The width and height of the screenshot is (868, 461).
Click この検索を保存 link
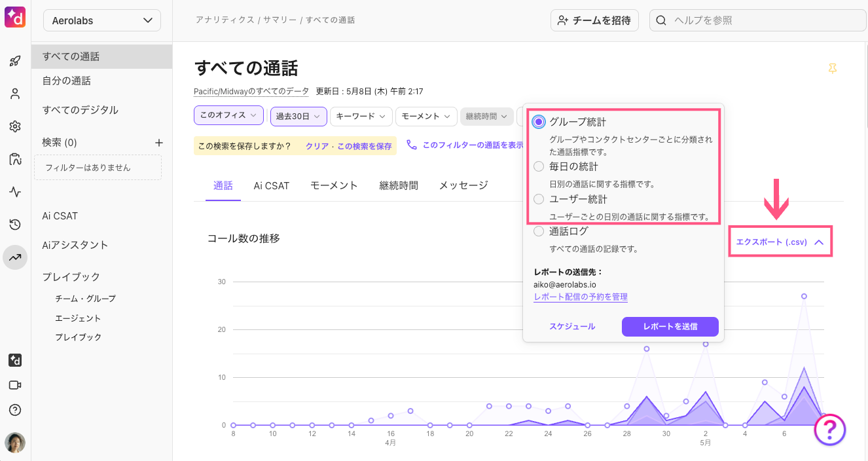coord(365,146)
